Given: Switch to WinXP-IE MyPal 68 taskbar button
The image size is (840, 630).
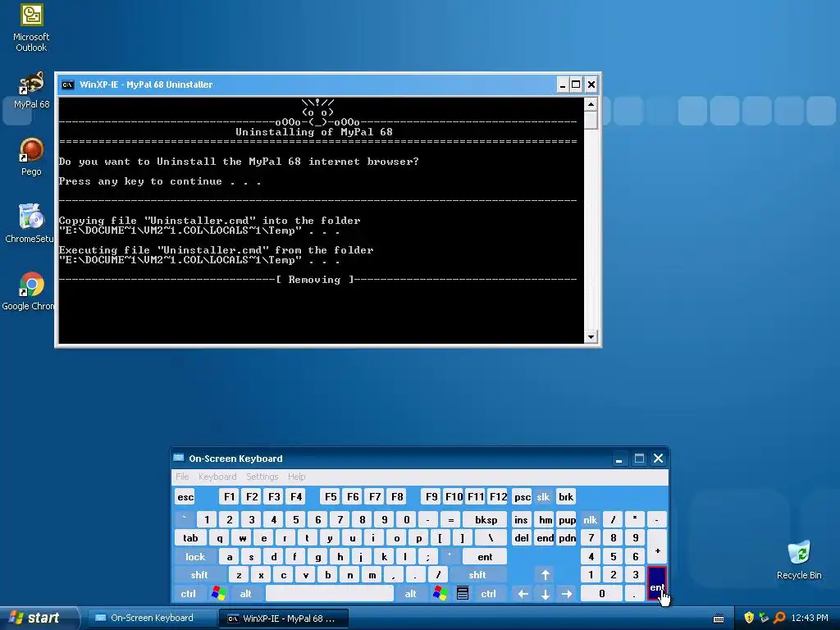Looking at the screenshot, I should click(x=284, y=619).
